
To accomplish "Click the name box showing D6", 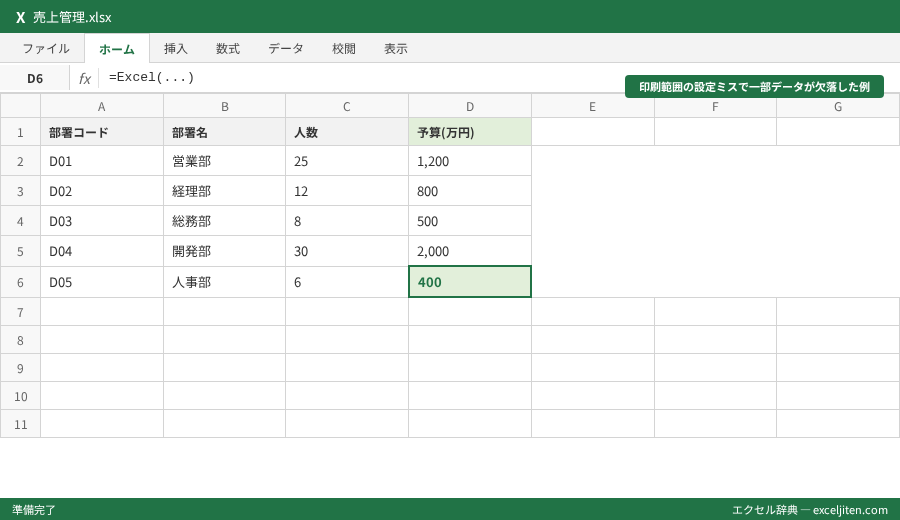I will pos(35,78).
